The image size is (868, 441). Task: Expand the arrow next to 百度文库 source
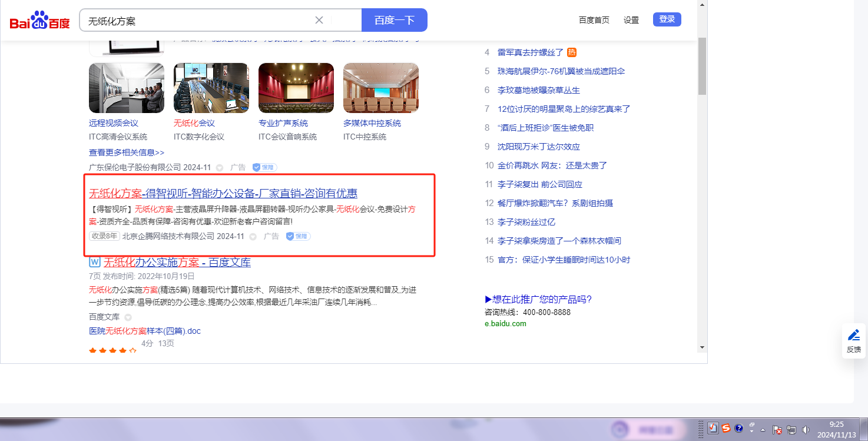click(x=128, y=317)
